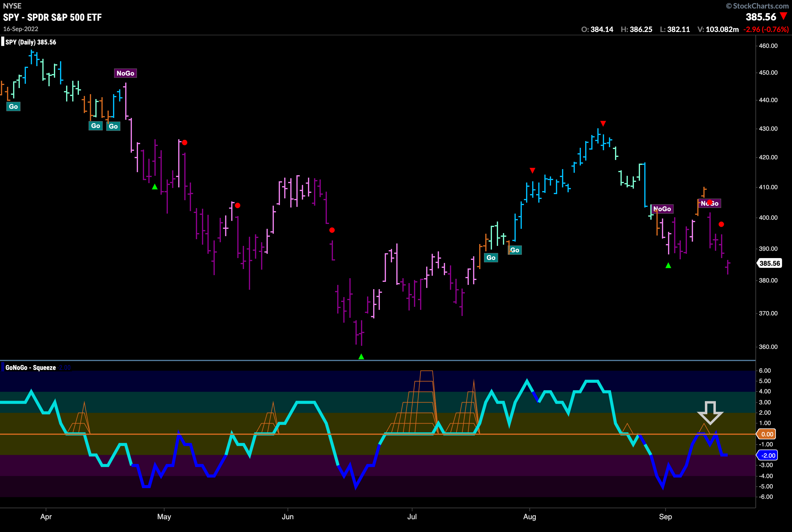
Task: Click the red dot at mid-September
Action: pos(721,224)
